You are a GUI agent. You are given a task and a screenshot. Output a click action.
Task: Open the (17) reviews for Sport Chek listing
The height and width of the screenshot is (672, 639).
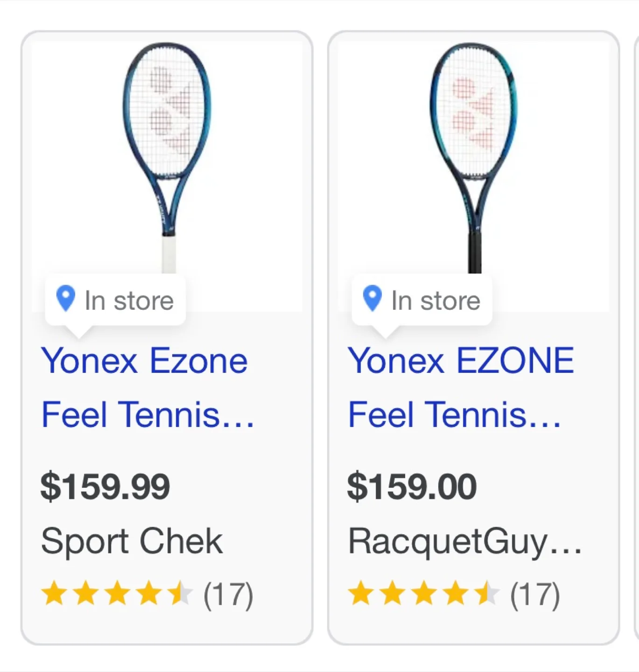228,595
